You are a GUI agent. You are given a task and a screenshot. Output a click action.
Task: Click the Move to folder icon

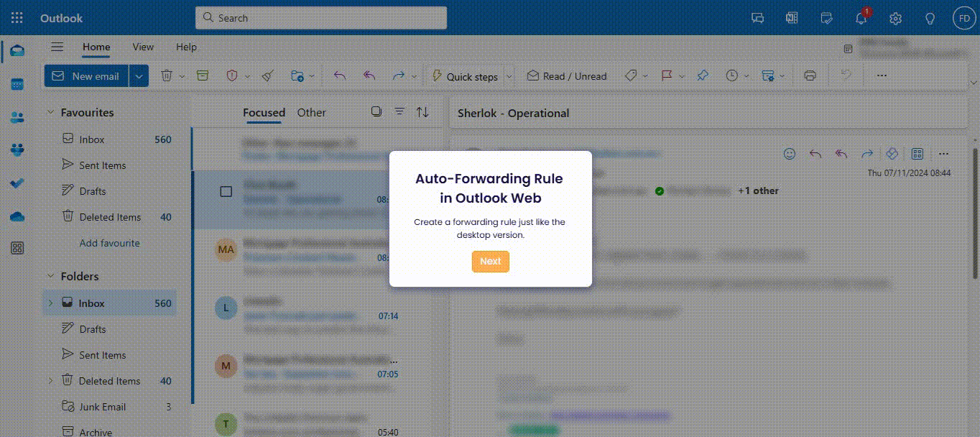pyautogui.click(x=297, y=75)
